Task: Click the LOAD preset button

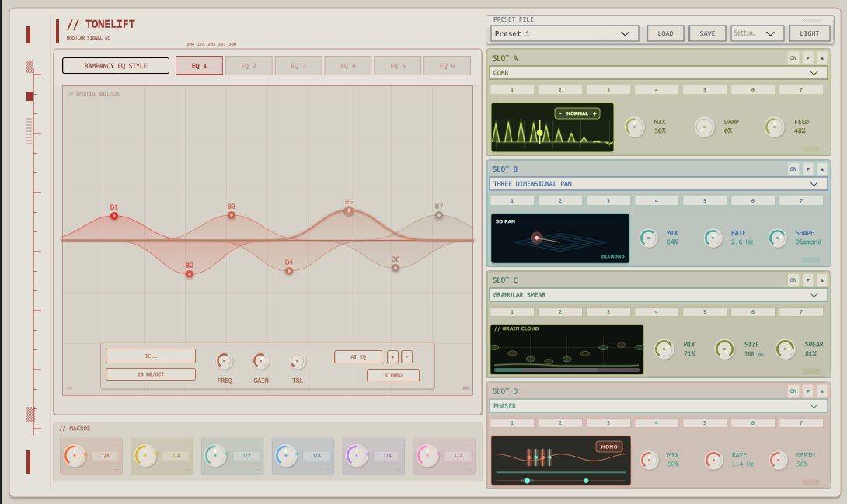Action: coord(665,33)
